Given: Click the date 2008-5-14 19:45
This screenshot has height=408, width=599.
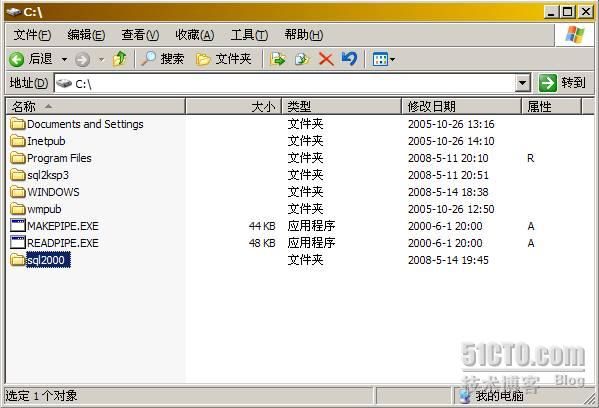Looking at the screenshot, I should pyautogui.click(x=448, y=260).
